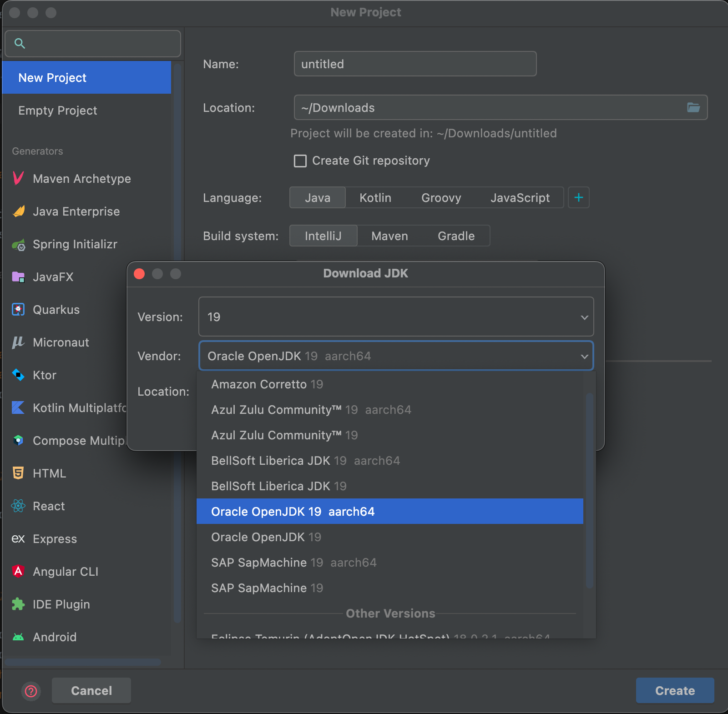Choose highlighted Oracle OpenJDK 19 aarch64
Image resolution: width=728 pixels, height=714 pixels.
pyautogui.click(x=390, y=512)
